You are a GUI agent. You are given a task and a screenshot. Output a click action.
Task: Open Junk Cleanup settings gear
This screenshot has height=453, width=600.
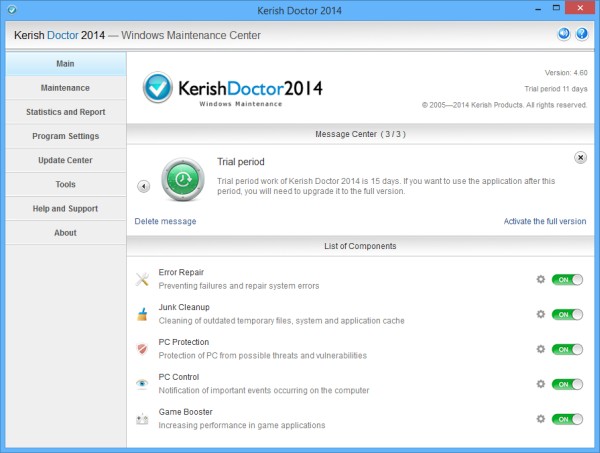point(541,314)
